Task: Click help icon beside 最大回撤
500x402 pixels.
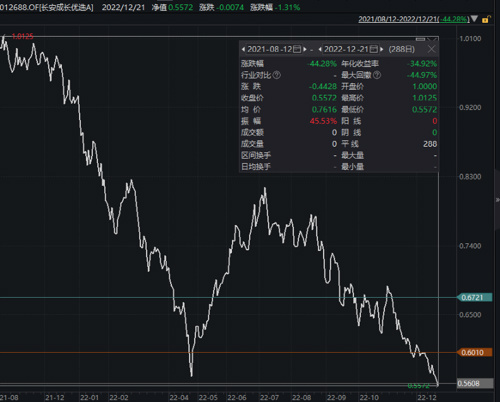Action: (377, 75)
